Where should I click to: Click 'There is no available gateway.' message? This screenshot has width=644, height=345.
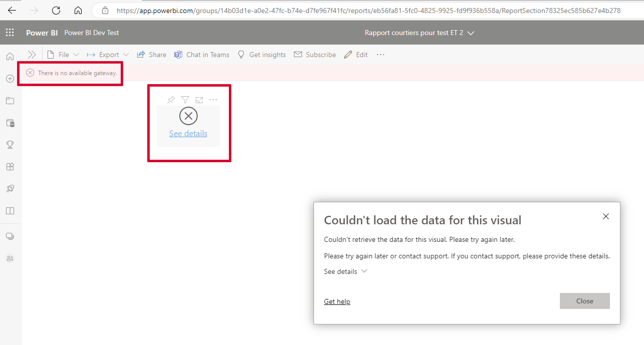click(78, 73)
